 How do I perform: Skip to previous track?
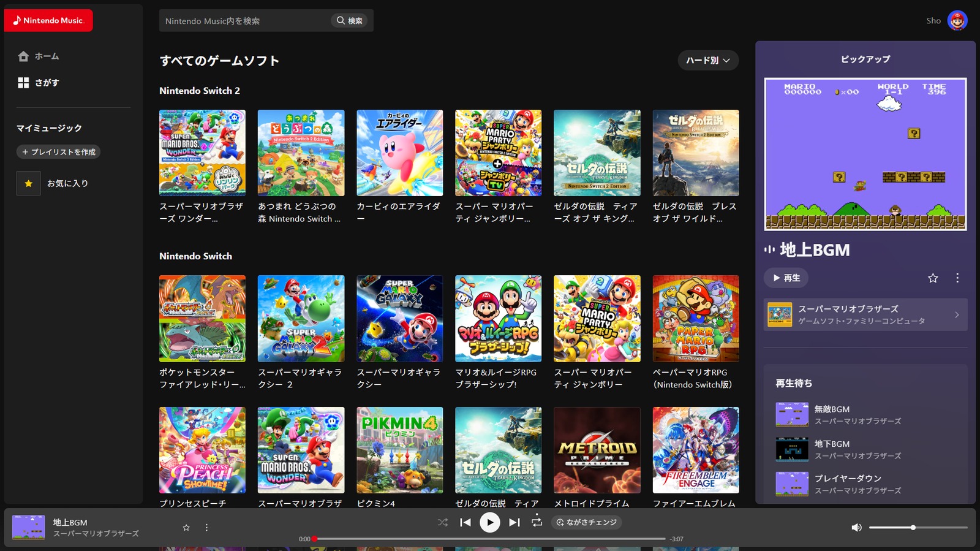pos(466,522)
